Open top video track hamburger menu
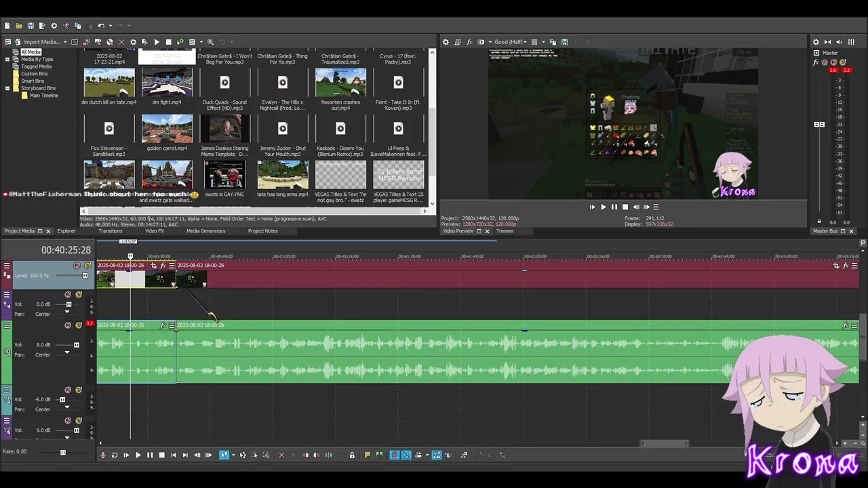 coord(7,266)
